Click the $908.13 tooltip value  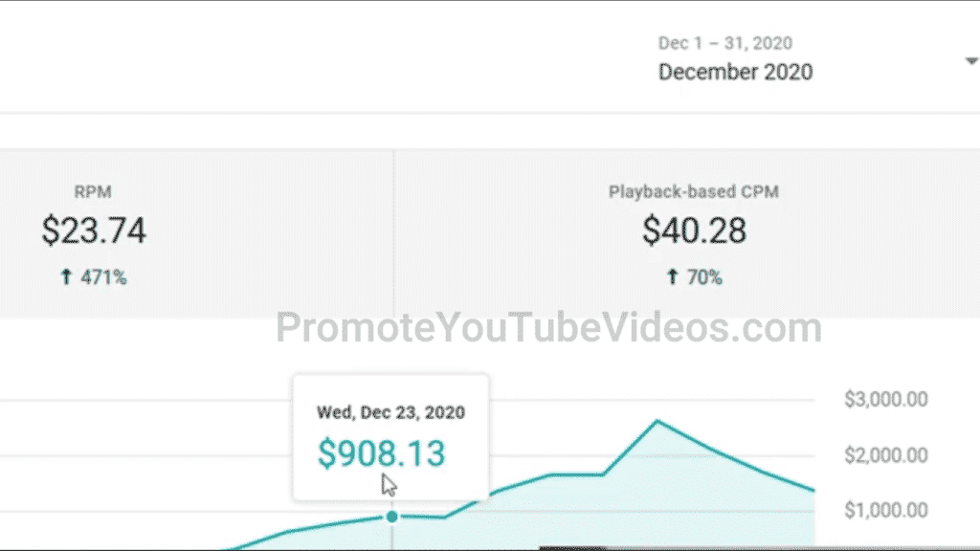click(x=381, y=453)
